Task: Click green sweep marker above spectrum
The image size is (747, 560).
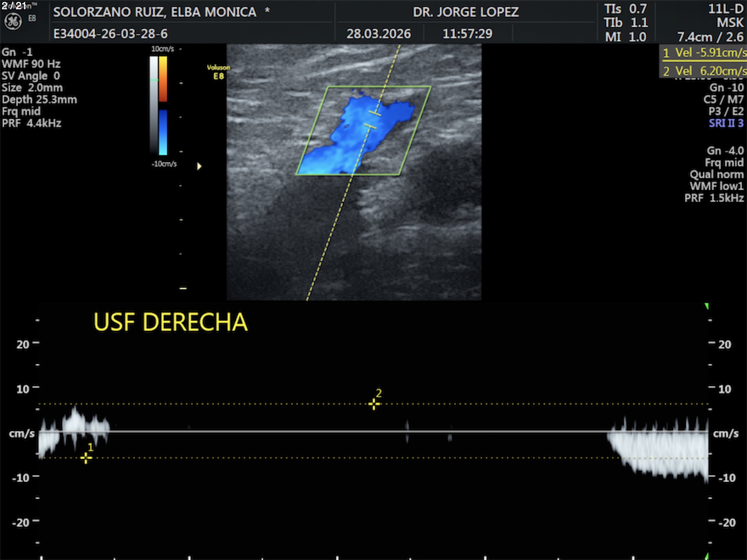Action: click(706, 306)
